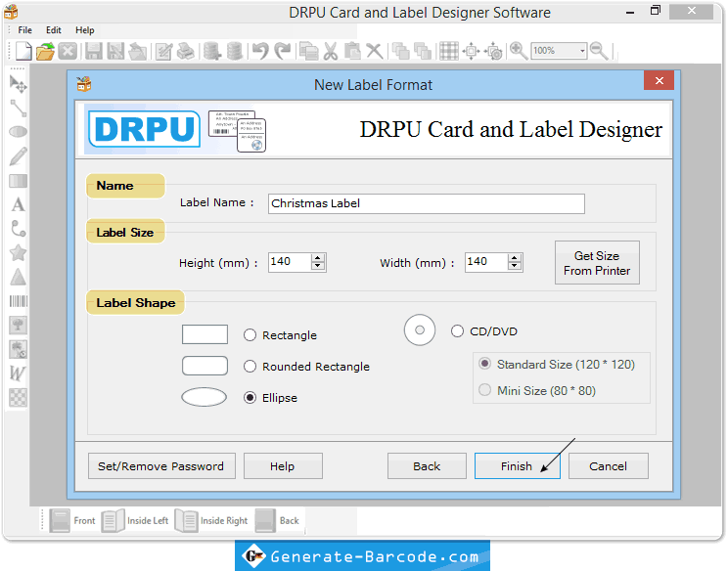Image resolution: width=728 pixels, height=571 pixels.
Task: Click the Cut scissors icon
Action: point(330,51)
